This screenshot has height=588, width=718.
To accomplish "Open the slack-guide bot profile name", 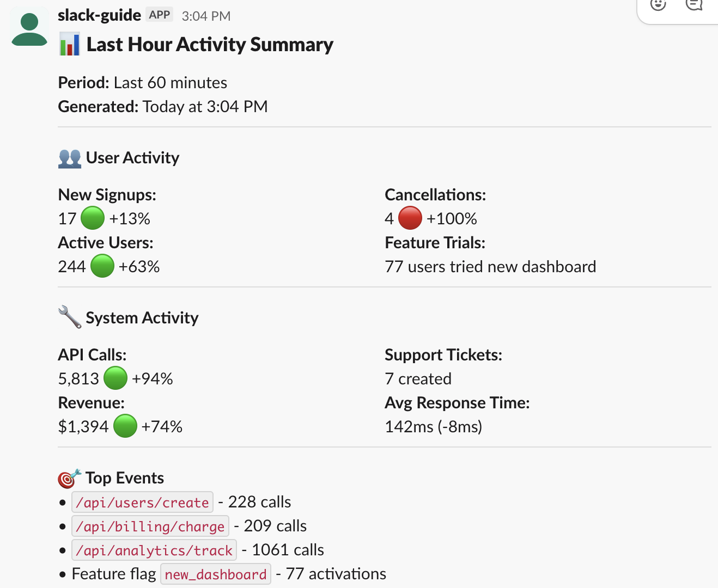I will click(99, 15).
